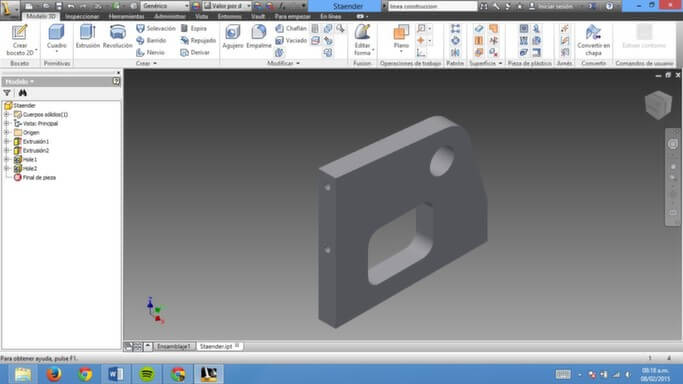Choose the Empalme fillet tool

(x=259, y=33)
